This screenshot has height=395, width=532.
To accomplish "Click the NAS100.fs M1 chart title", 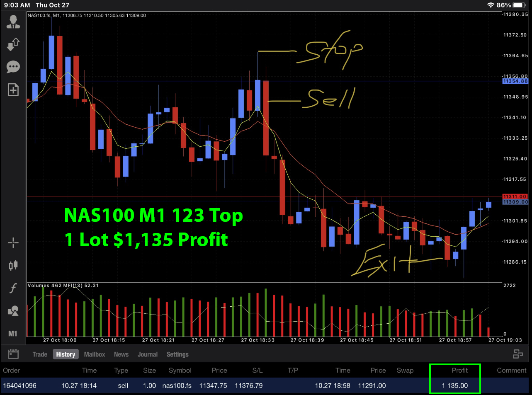I will pos(87,15).
